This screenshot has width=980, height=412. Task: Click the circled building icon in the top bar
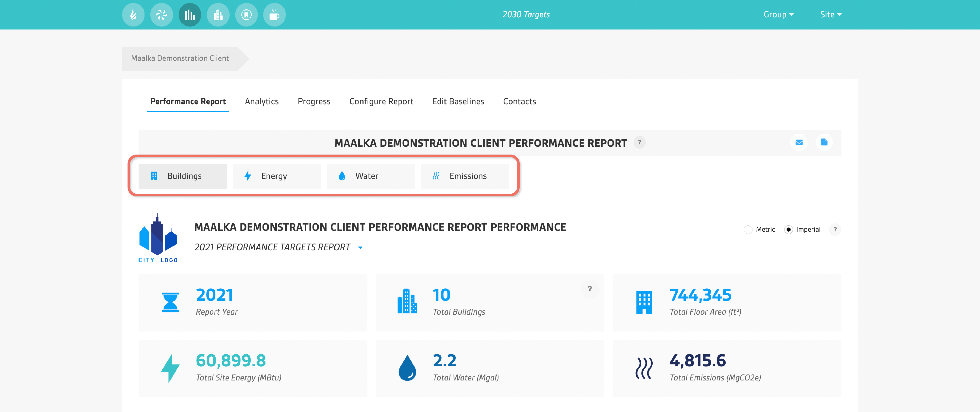tap(246, 15)
